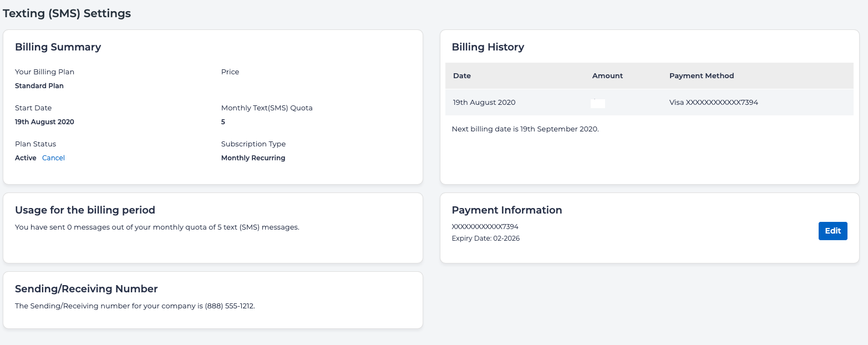Click the next billing date notice
This screenshot has width=868, height=345.
(x=525, y=129)
